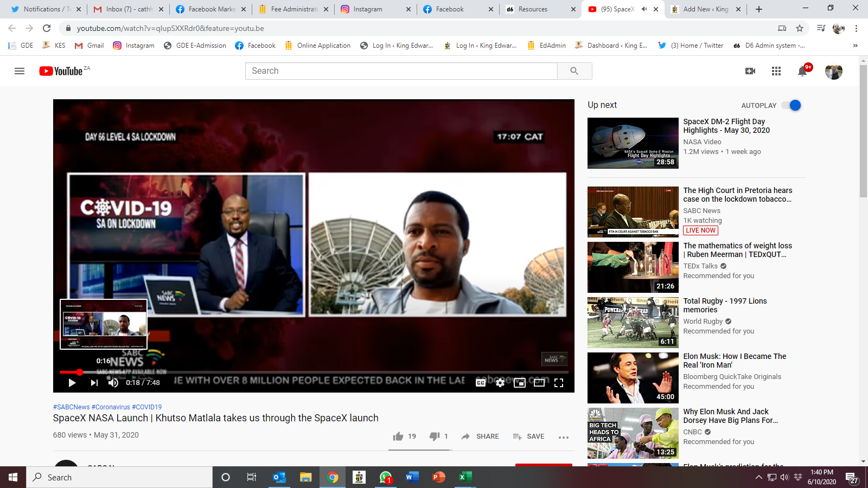
Task: Open miniplayer mode
Action: point(520,383)
